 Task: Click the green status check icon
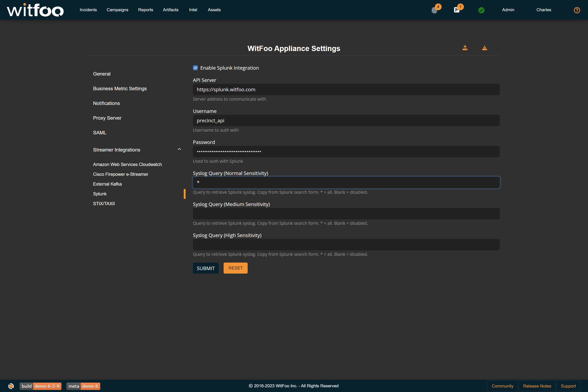click(481, 10)
